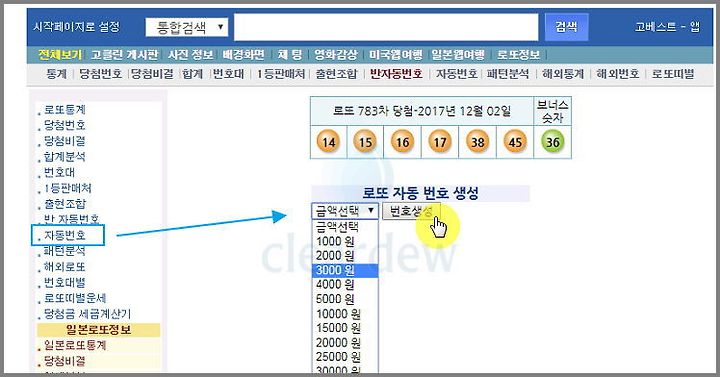Open 일본로또통계 in the sidebar

pos(75,345)
